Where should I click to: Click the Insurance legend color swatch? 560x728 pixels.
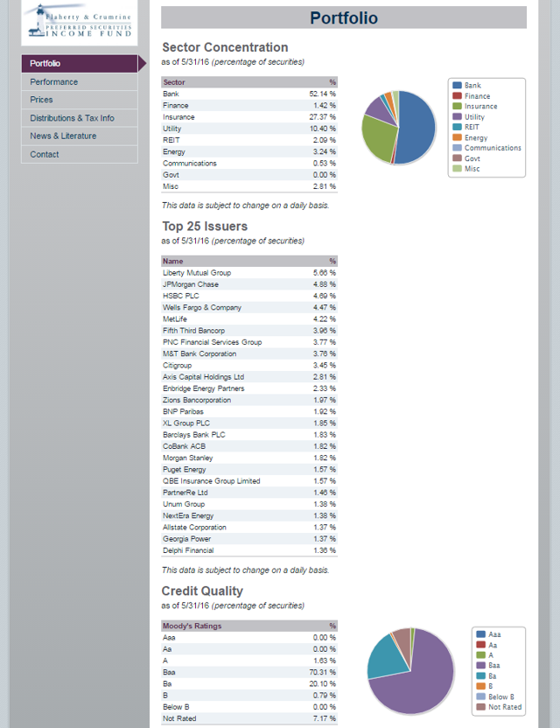457,107
